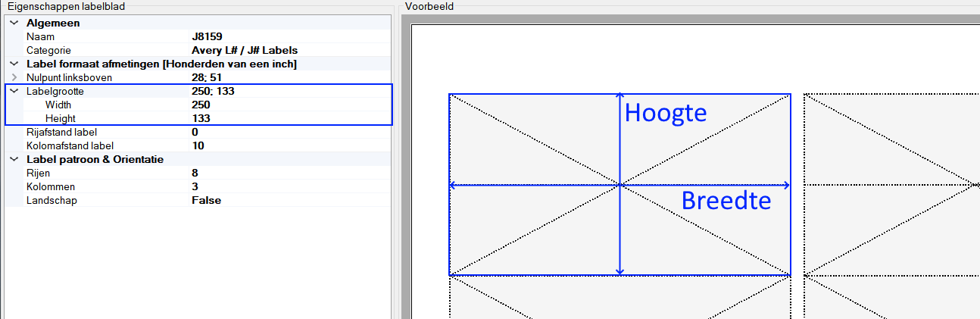Image resolution: width=980 pixels, height=319 pixels.
Task: Expand the Nulpunt linksboven property
Action: point(14,77)
